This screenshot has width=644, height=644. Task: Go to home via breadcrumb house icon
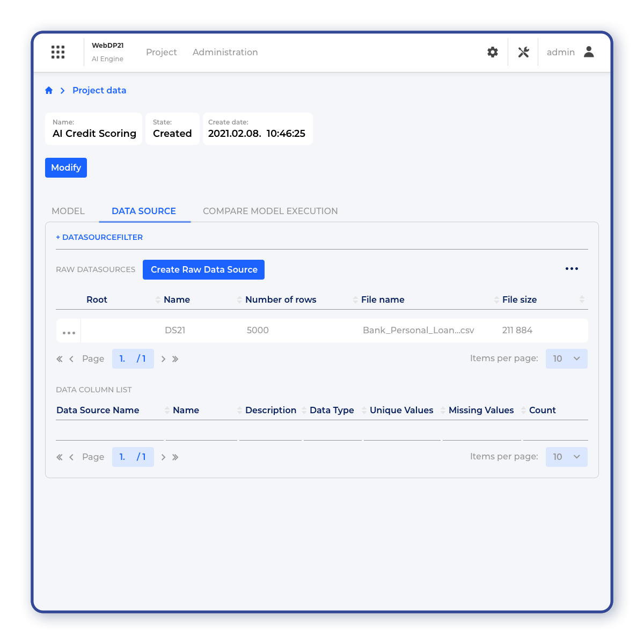(49, 91)
